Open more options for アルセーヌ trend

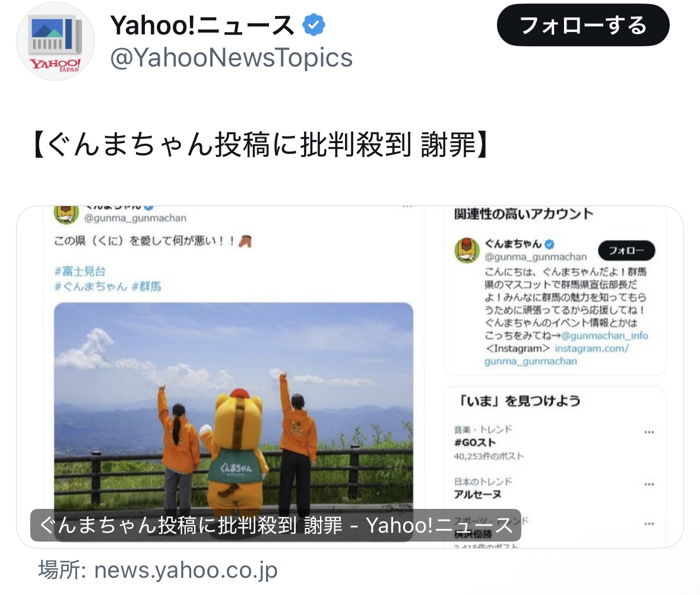point(649,485)
